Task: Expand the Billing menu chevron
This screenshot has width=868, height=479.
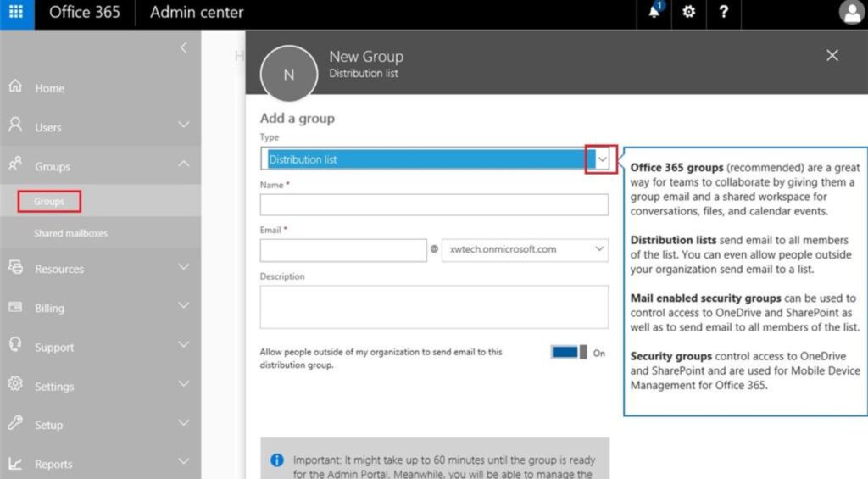Action: click(184, 306)
